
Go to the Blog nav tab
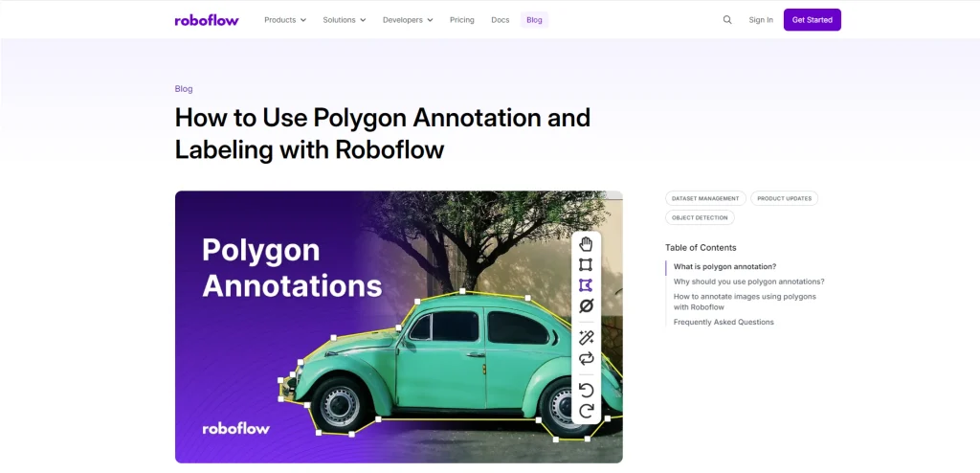[x=534, y=20]
